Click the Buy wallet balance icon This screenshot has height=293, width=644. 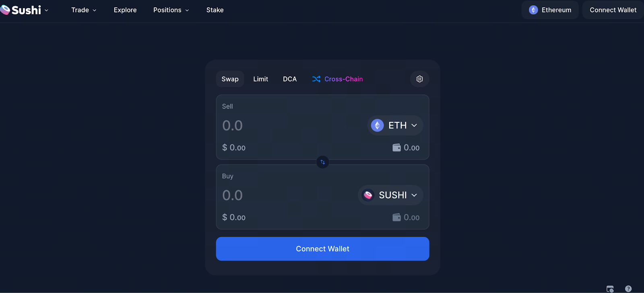coord(396,217)
